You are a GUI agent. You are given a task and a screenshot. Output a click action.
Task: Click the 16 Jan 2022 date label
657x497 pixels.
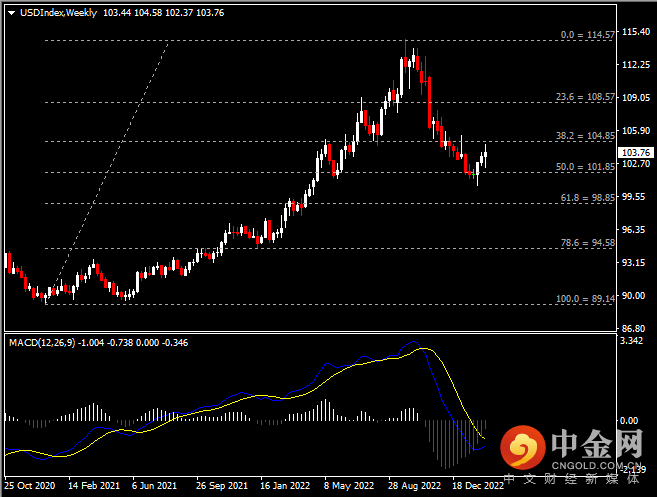click(285, 486)
